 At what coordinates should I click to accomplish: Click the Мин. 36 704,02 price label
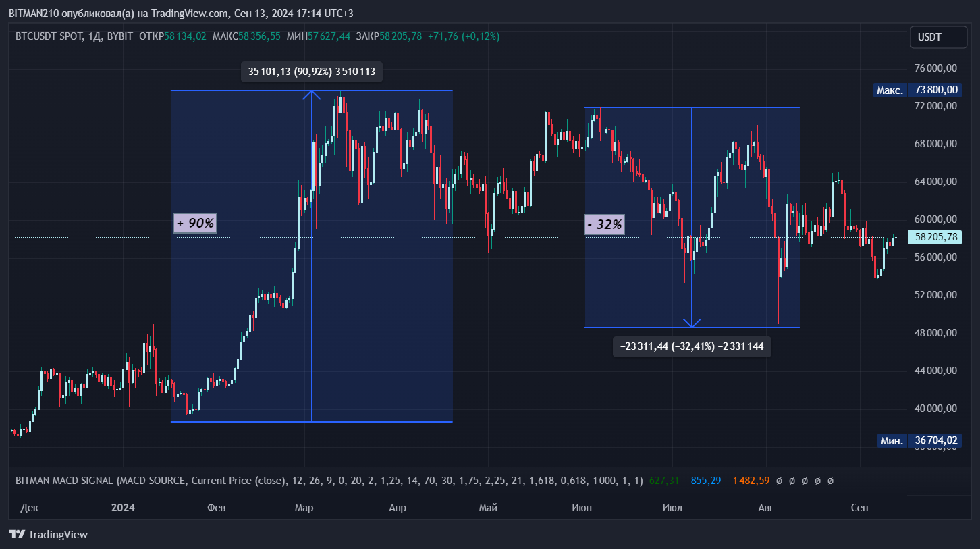point(919,440)
